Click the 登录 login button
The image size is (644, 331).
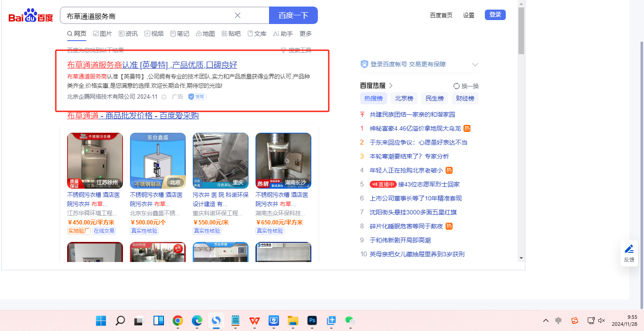click(x=495, y=15)
